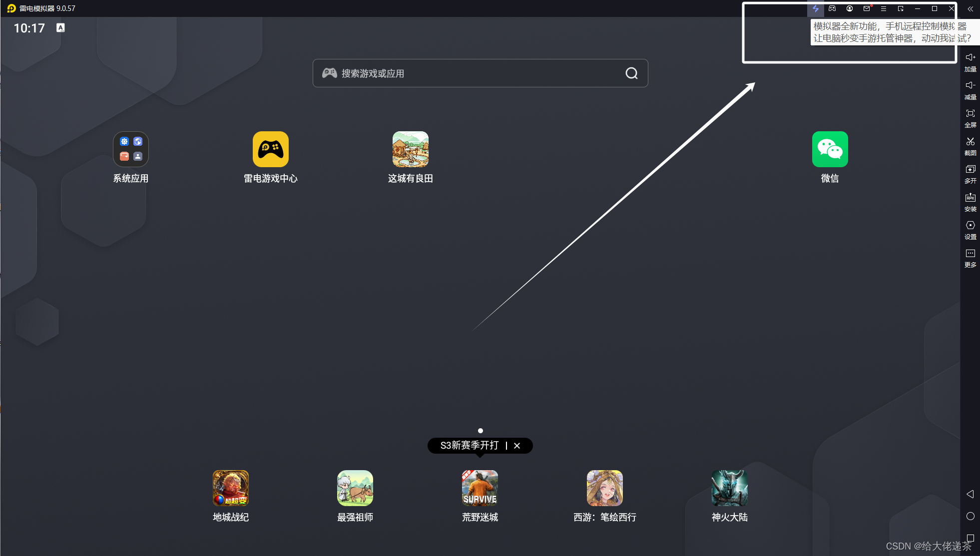The width and height of the screenshot is (980, 556).
Task: Open the mail messages icon
Action: click(867, 8)
